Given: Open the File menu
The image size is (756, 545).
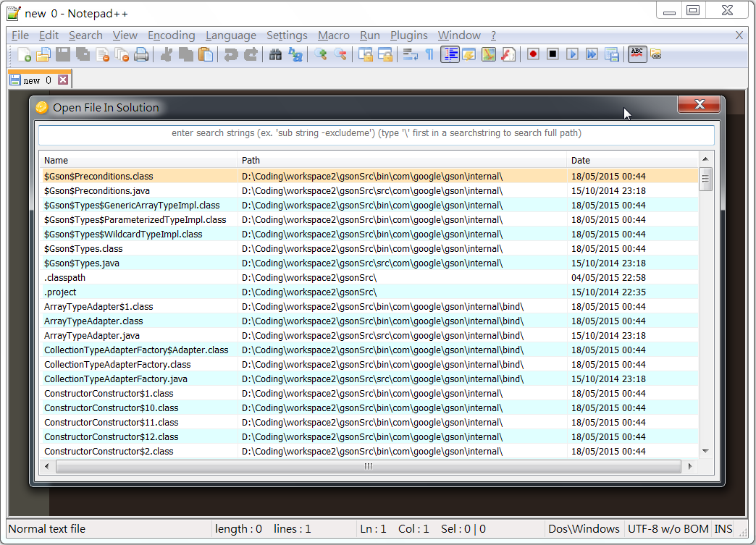Looking at the screenshot, I should point(20,35).
